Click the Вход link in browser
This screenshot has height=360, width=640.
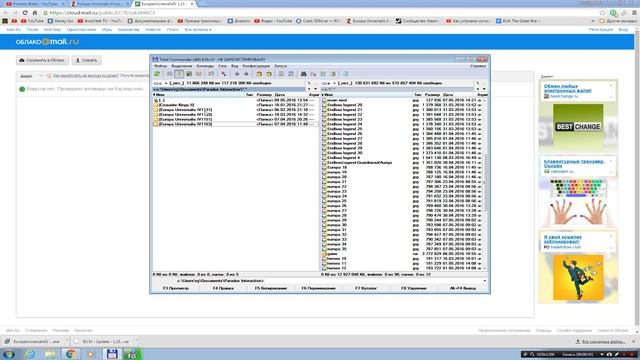[x=623, y=30]
